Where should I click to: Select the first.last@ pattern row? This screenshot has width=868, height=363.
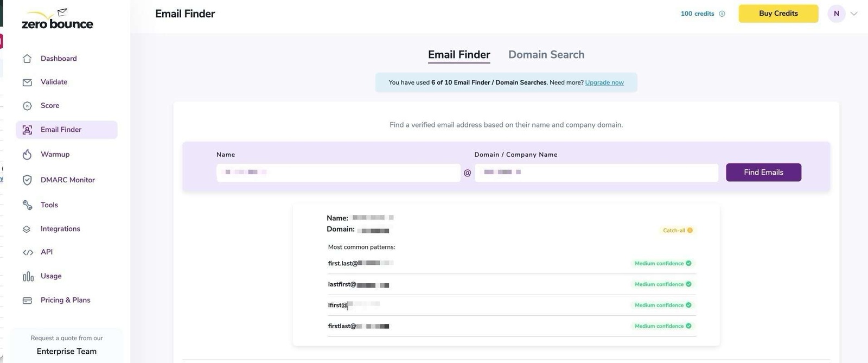[512, 263]
